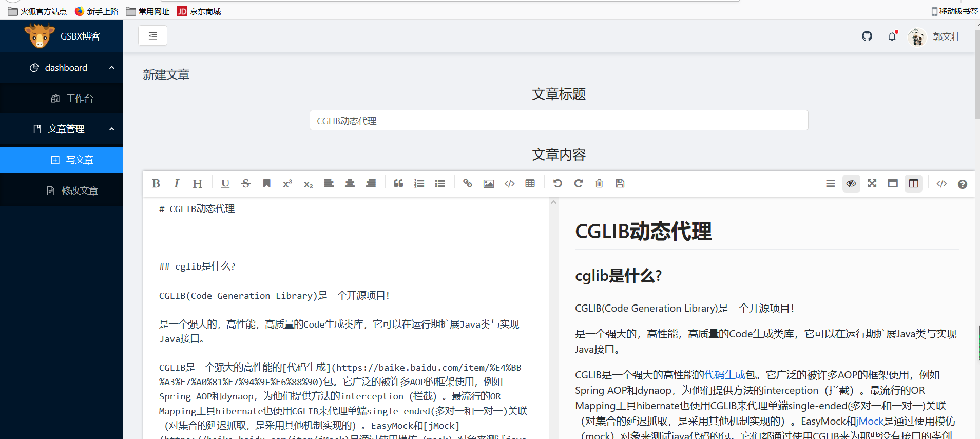Open 修改文章 in the sidebar
The width and height of the screenshot is (980, 439).
tap(62, 190)
